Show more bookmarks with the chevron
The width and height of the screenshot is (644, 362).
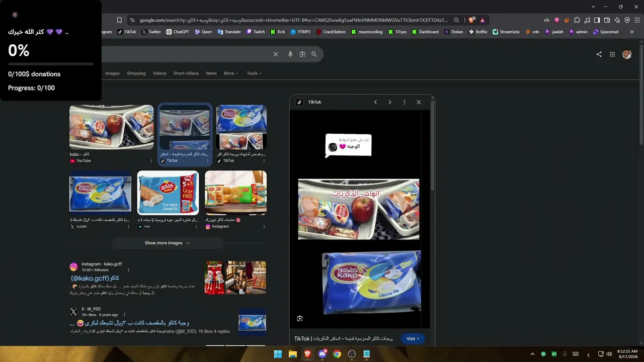coord(632,32)
